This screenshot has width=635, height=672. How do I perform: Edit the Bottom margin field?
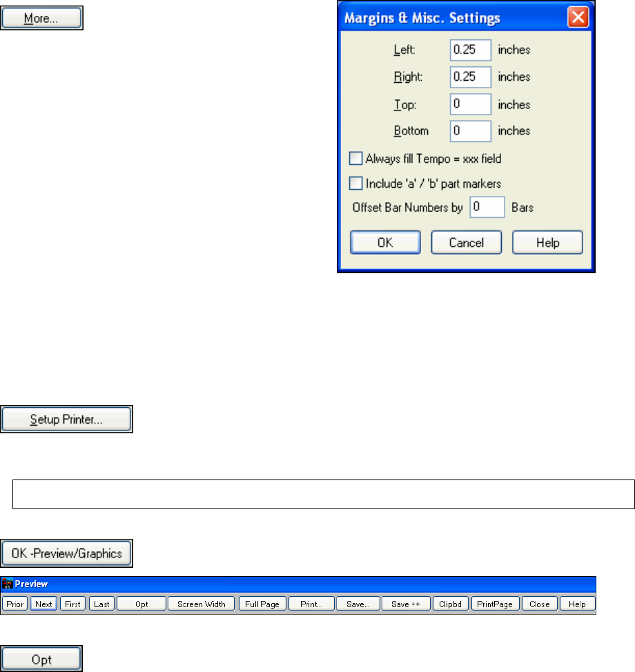pos(470,130)
